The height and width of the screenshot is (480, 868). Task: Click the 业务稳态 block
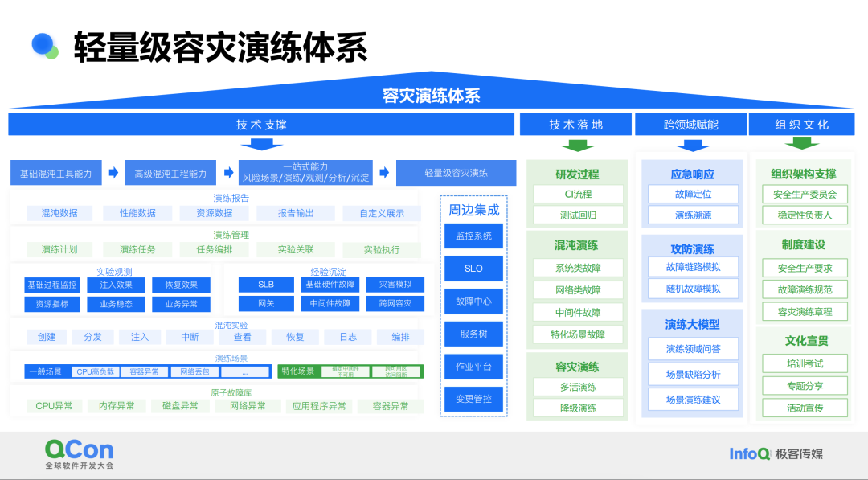click(117, 304)
